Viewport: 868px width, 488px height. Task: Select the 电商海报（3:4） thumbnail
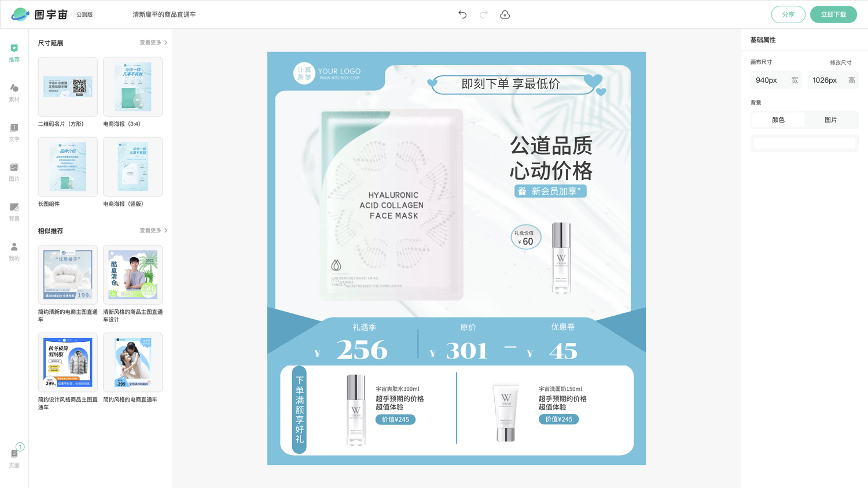point(133,87)
